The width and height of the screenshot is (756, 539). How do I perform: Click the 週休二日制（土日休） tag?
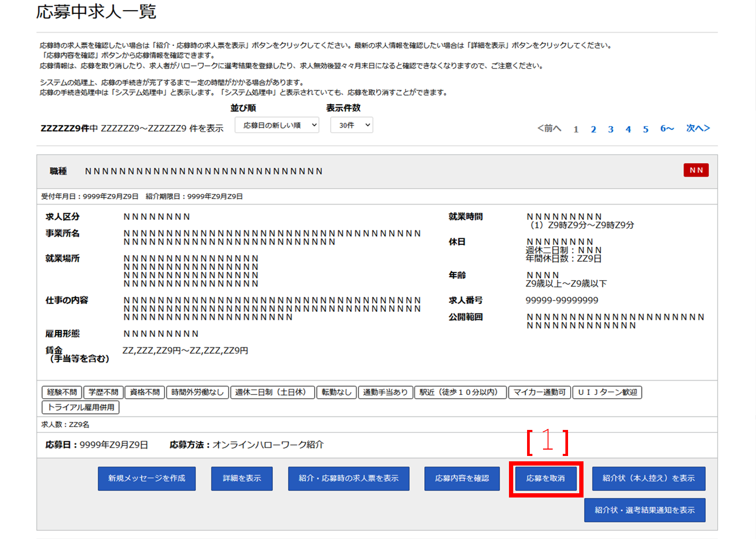coord(273,392)
